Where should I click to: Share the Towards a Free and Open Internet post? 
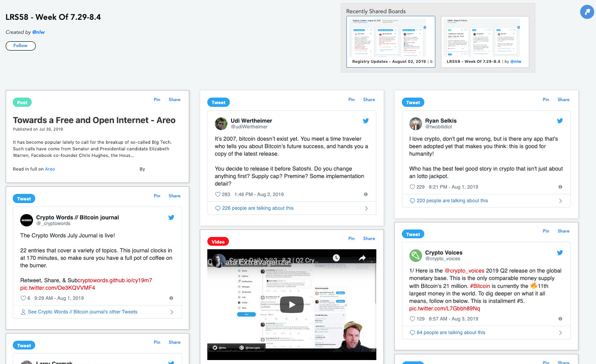(x=175, y=100)
